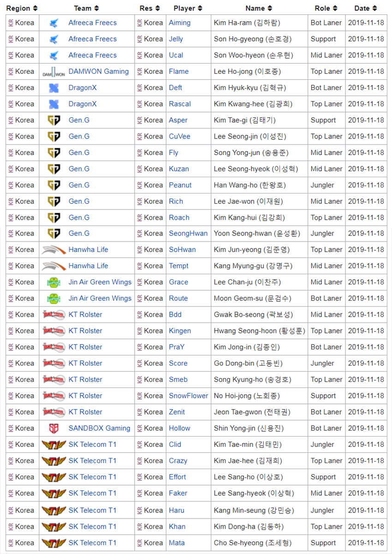Click the SANDBOX Gaming team logo
Screen dimensions: 392x554
54,428
